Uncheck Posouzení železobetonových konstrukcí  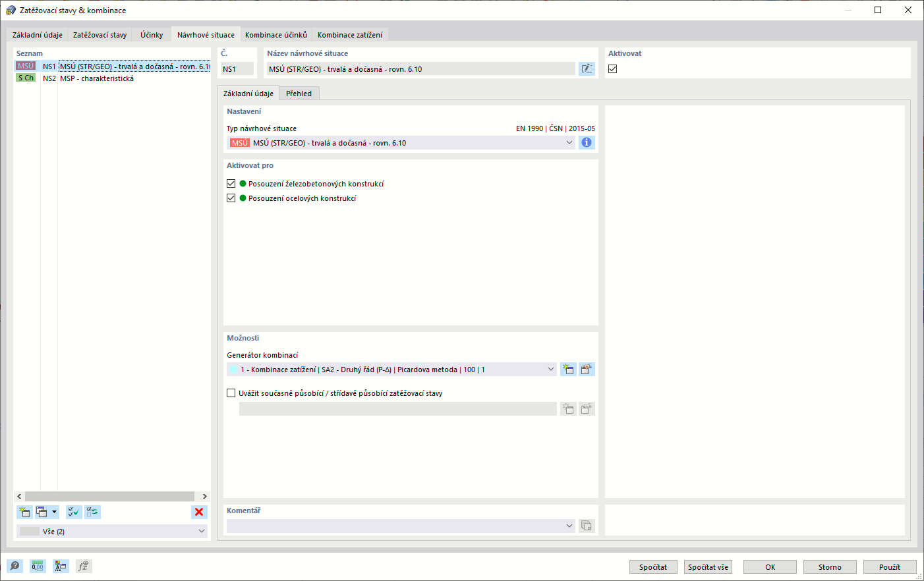click(231, 184)
